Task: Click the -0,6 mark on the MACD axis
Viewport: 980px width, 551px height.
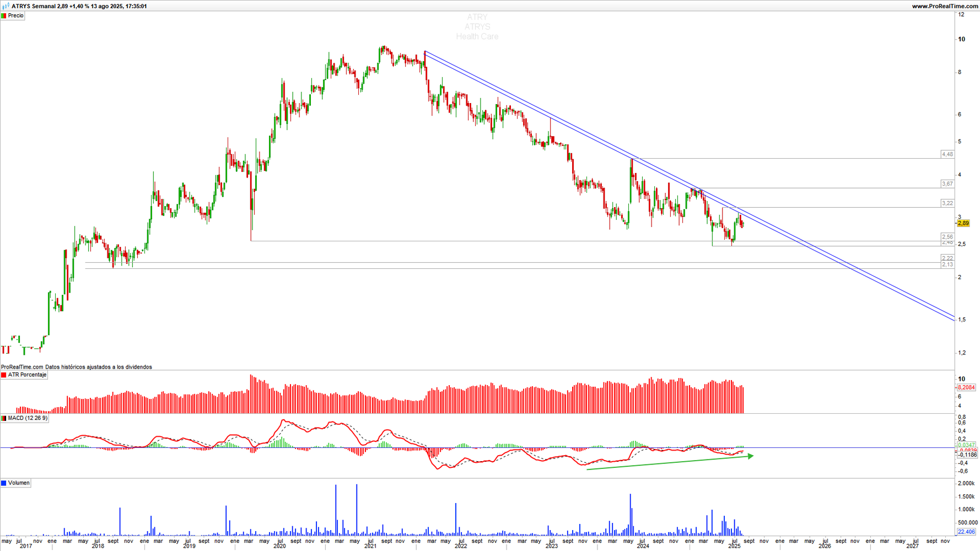Action: (x=963, y=471)
